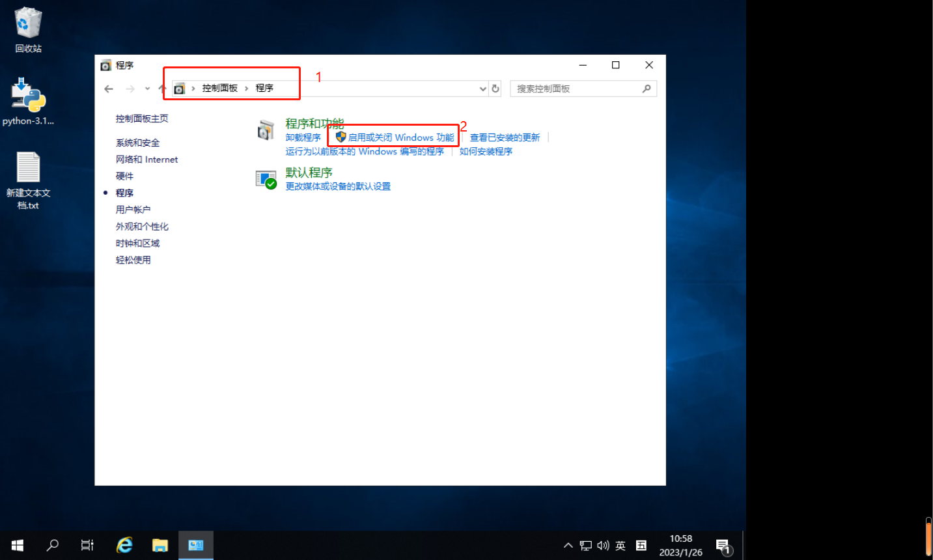
Task: Click the IME mode tray icon
Action: coord(641,546)
